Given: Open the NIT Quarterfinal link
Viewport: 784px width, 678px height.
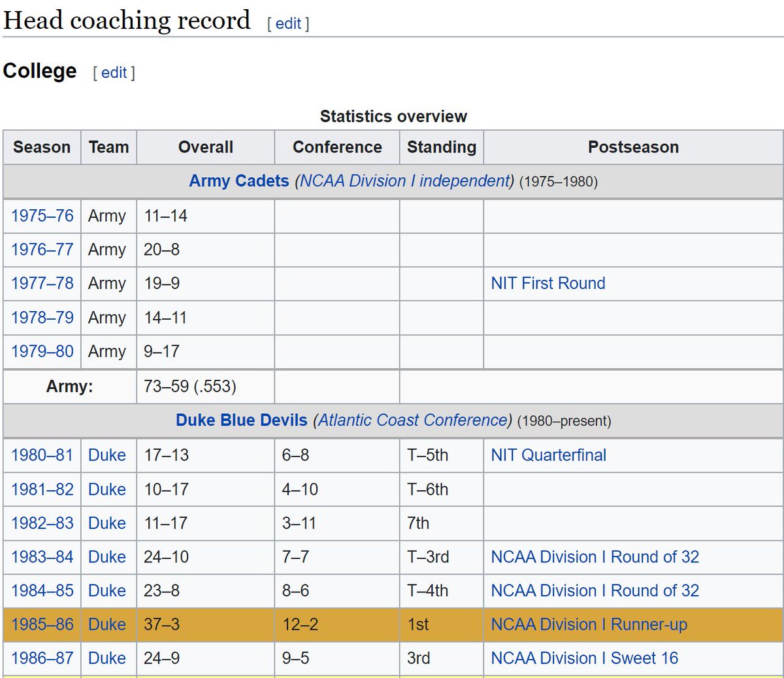Looking at the screenshot, I should (x=549, y=455).
